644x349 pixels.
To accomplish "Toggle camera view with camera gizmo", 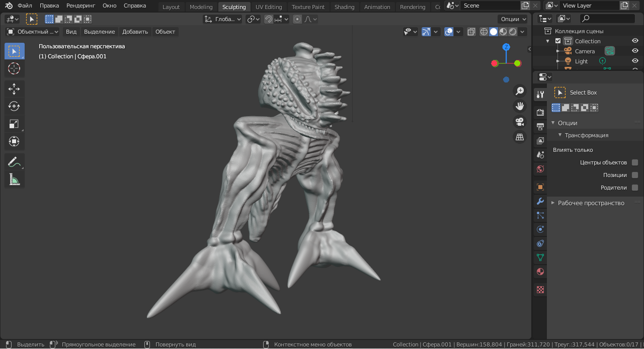I will click(520, 122).
